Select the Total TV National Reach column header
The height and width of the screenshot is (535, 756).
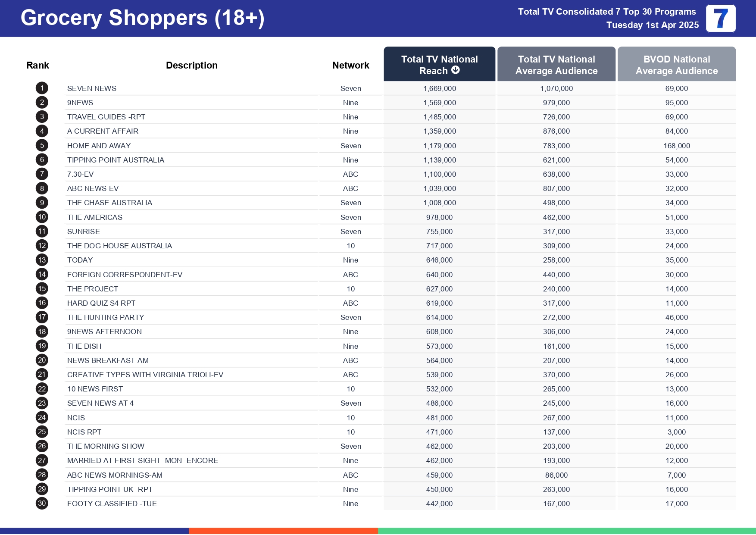pos(439,64)
